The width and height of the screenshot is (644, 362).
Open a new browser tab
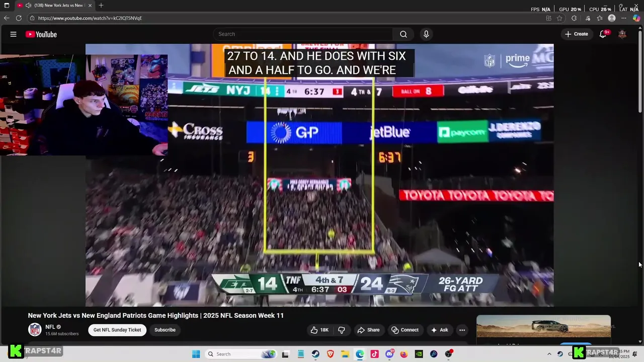pos(101,6)
